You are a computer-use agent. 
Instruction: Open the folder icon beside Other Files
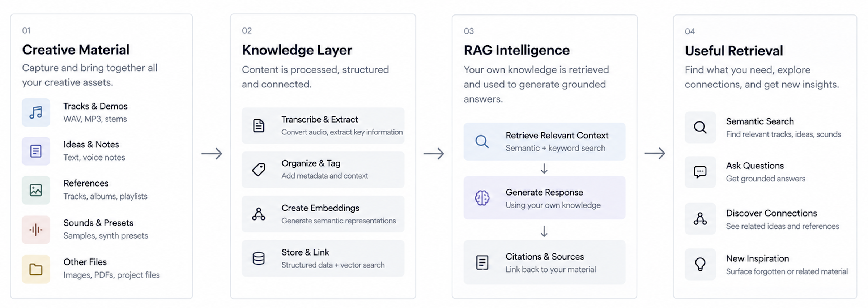36,269
